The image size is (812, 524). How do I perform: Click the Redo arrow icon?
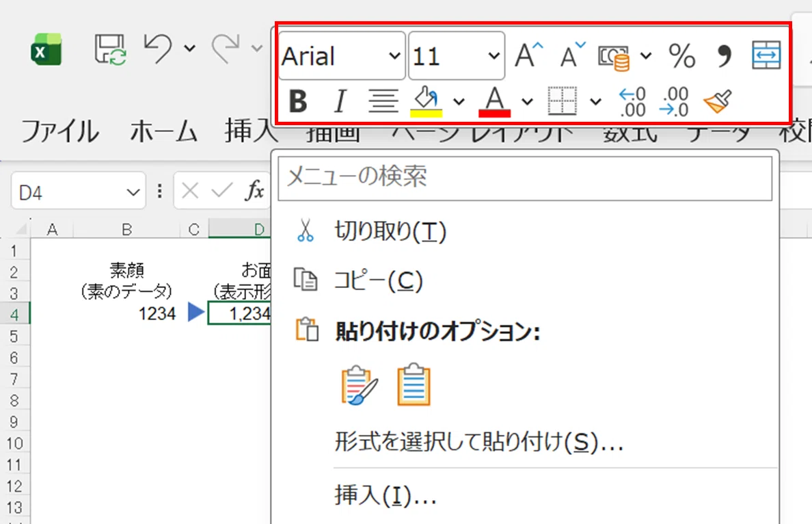(x=226, y=49)
